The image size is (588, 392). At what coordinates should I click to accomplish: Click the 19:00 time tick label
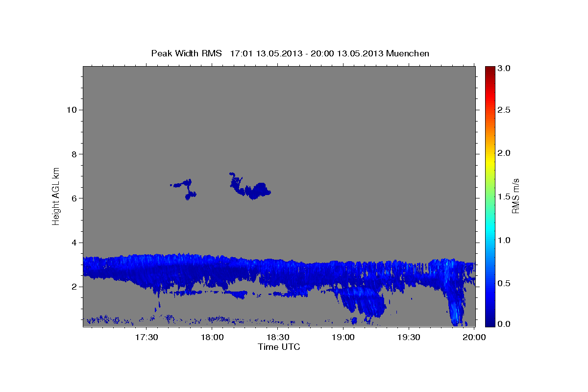click(x=343, y=337)
